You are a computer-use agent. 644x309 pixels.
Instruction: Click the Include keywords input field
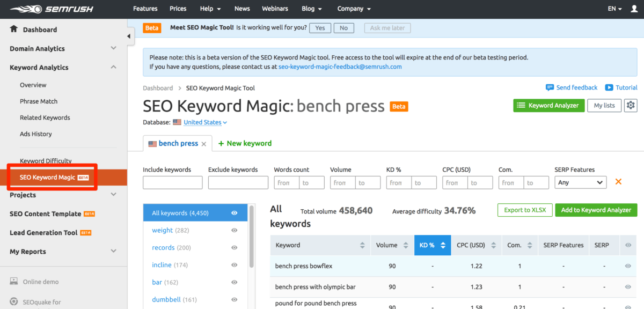click(x=173, y=182)
